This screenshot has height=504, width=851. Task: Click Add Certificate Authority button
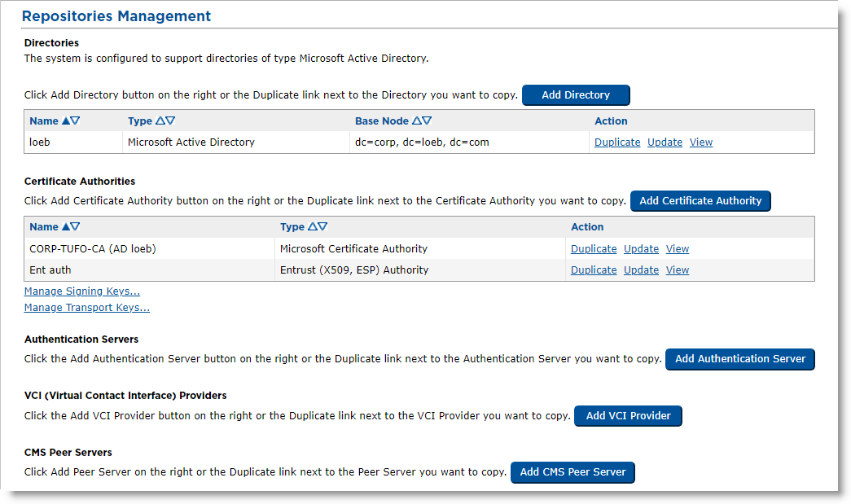coord(700,201)
